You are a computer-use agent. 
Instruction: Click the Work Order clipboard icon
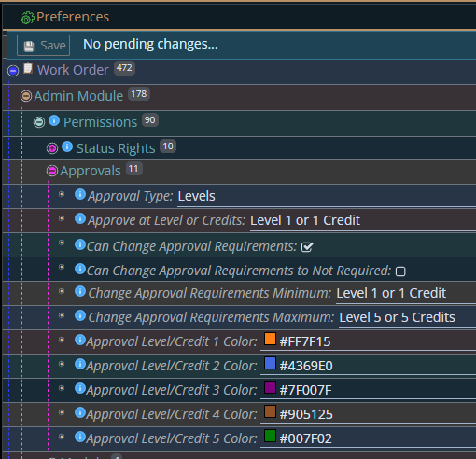point(28,68)
